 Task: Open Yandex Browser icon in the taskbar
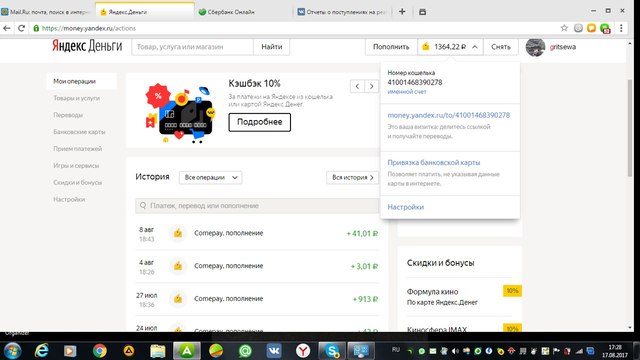pyautogui.click(x=303, y=351)
